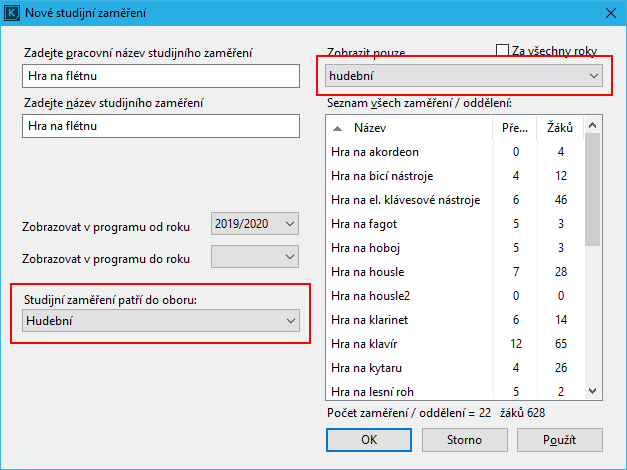Click scrollbar down arrow in list
The image size is (627, 470).
point(592,392)
